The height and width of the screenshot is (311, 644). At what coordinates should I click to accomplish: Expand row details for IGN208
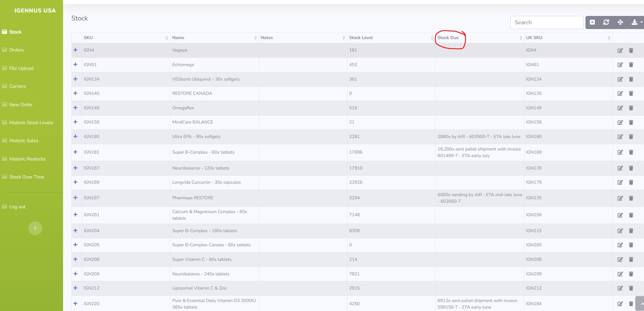click(76, 259)
